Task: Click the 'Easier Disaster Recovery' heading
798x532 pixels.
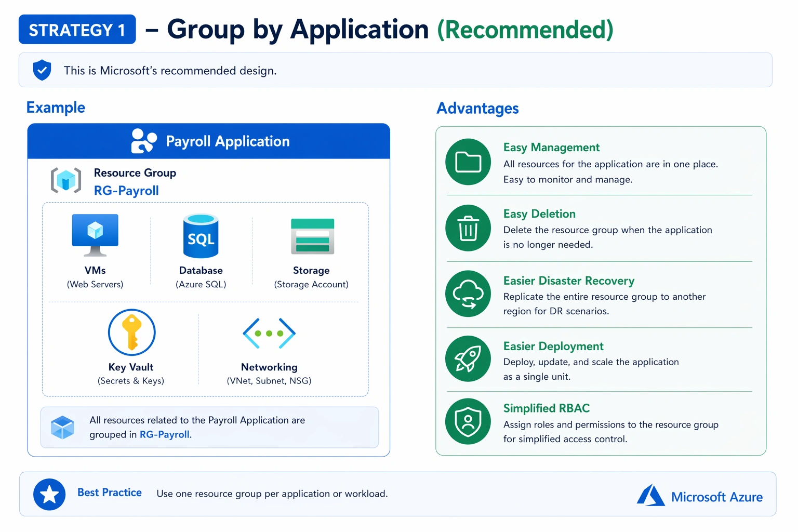Action: click(569, 281)
